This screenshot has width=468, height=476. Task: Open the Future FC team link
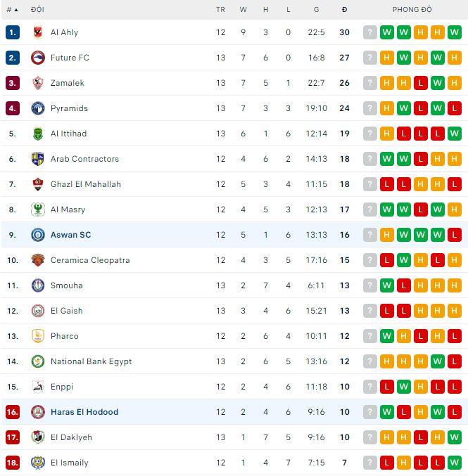[x=70, y=58]
